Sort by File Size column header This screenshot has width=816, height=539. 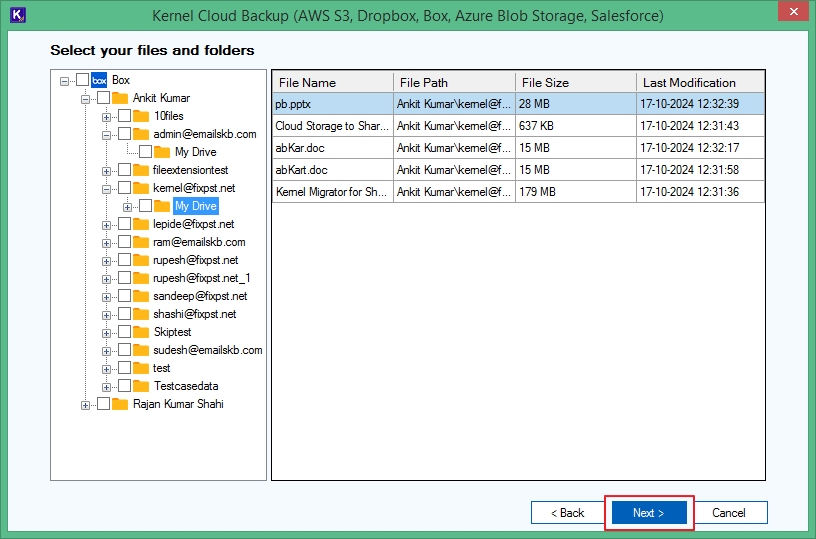(576, 82)
